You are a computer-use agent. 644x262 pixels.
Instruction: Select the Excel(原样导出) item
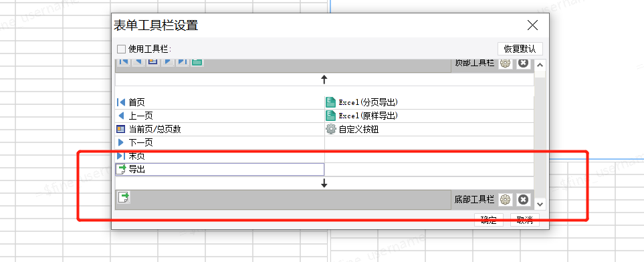coord(429,116)
